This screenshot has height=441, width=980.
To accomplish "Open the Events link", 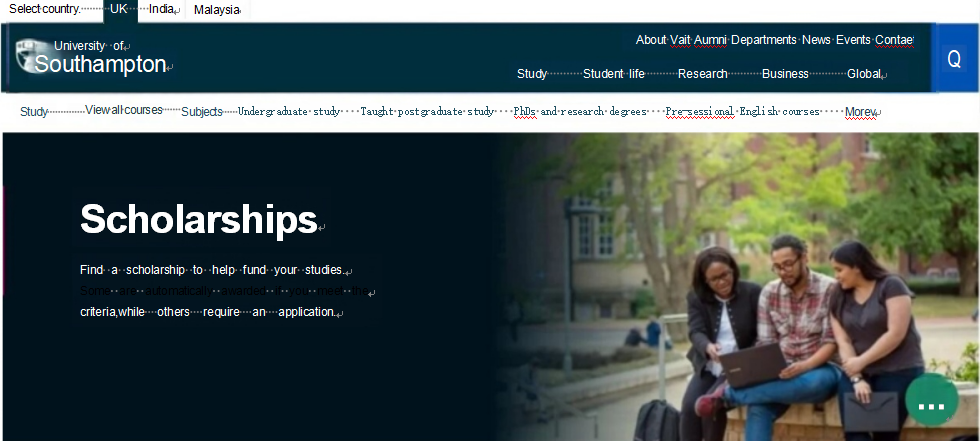I will click(x=853, y=40).
